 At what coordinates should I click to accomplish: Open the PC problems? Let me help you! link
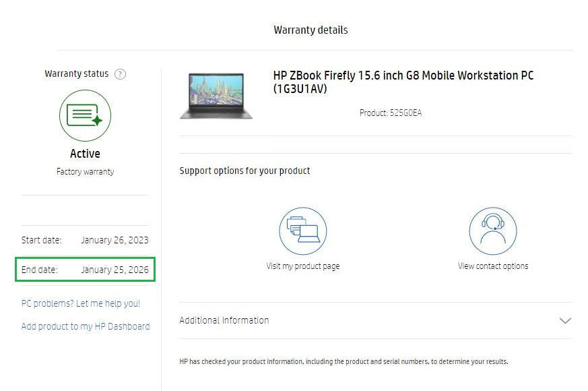[x=79, y=303]
